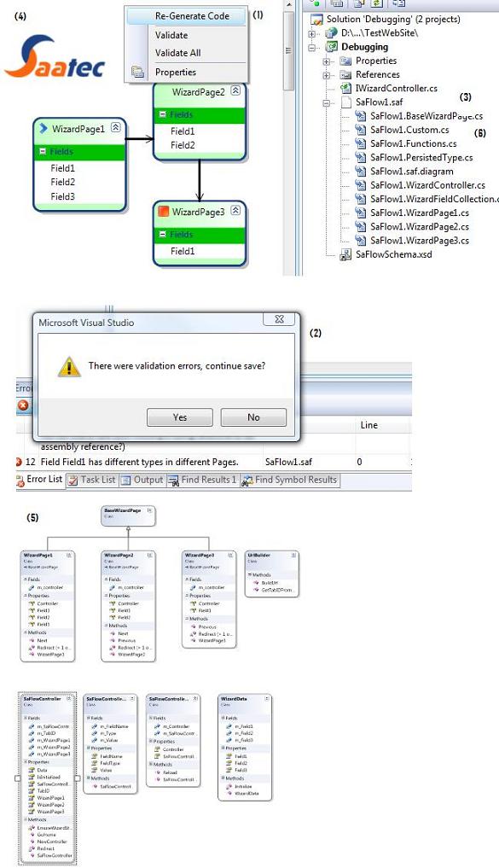Click the SaFlow1.saf.diagram file icon
This screenshot has height=868, width=499.
coord(361,171)
